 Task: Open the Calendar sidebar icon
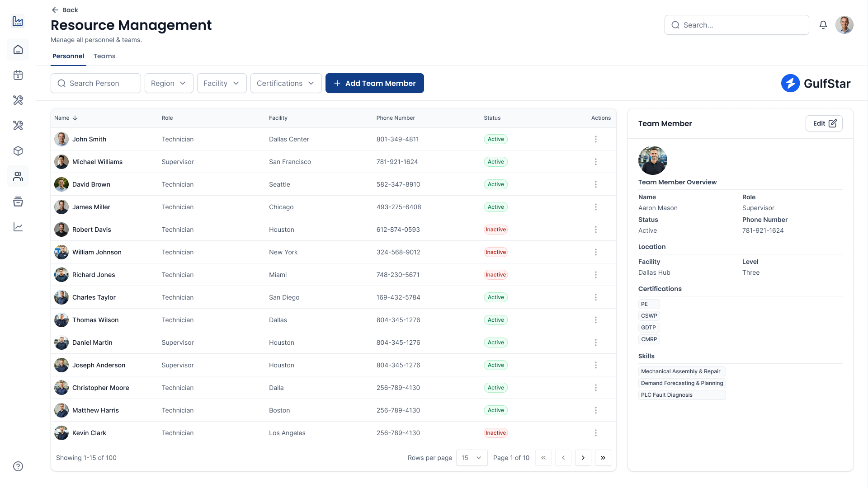point(18,75)
